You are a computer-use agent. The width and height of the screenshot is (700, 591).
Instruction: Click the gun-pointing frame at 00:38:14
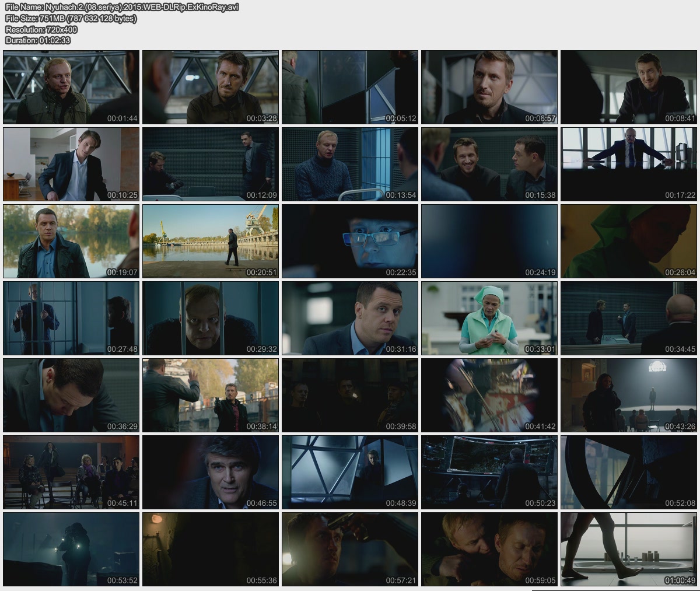pyautogui.click(x=211, y=396)
